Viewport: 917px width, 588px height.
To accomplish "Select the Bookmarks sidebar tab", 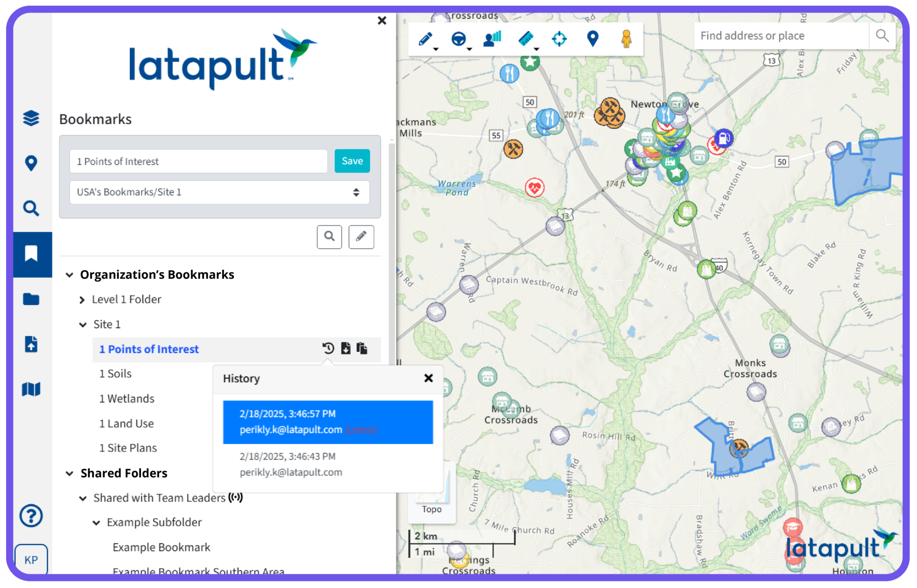I will (32, 254).
